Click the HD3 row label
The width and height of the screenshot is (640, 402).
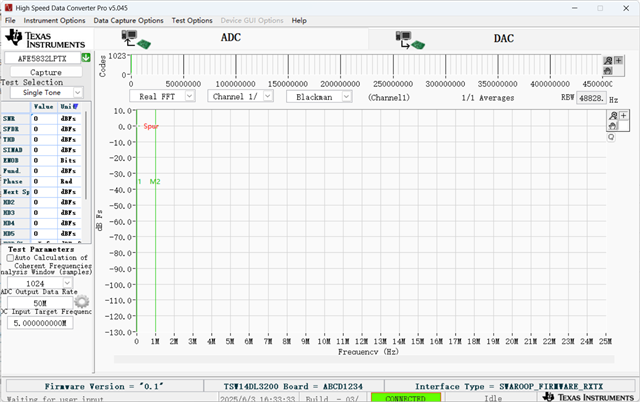[9, 213]
